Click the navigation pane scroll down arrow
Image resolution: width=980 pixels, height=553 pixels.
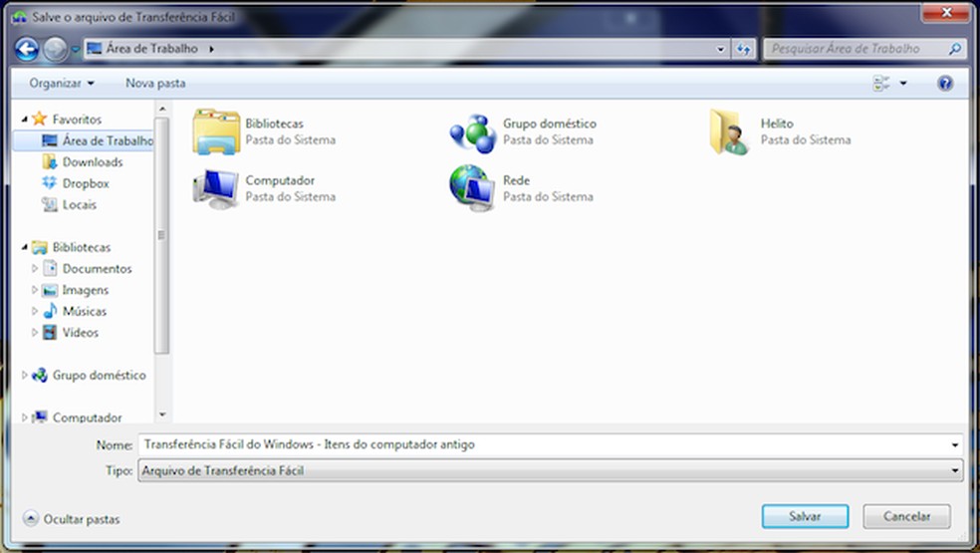point(162,415)
